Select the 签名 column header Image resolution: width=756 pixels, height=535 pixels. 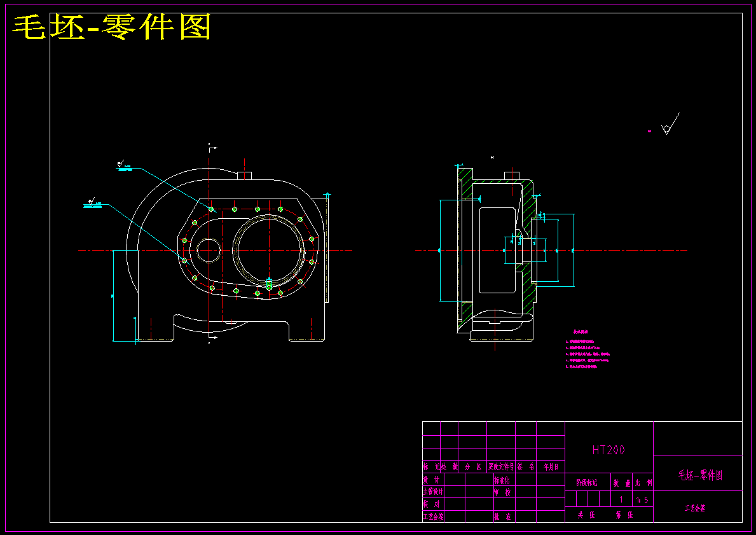coord(526,466)
